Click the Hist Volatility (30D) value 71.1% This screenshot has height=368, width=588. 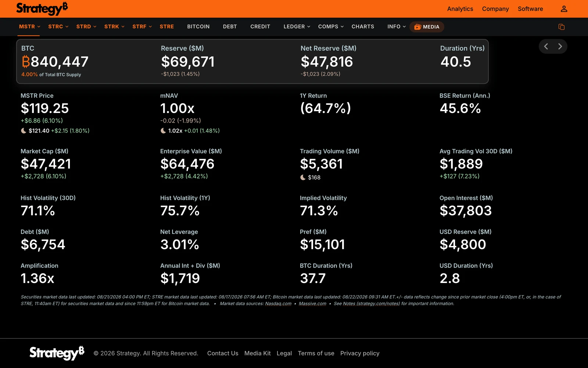click(x=38, y=211)
